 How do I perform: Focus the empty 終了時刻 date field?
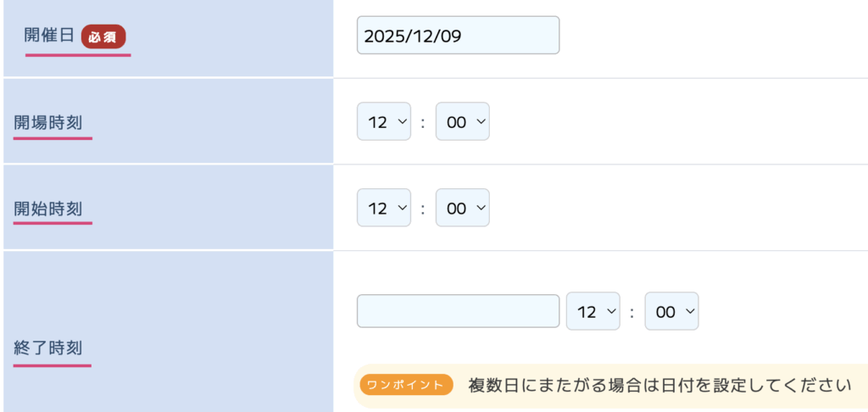[x=458, y=311]
